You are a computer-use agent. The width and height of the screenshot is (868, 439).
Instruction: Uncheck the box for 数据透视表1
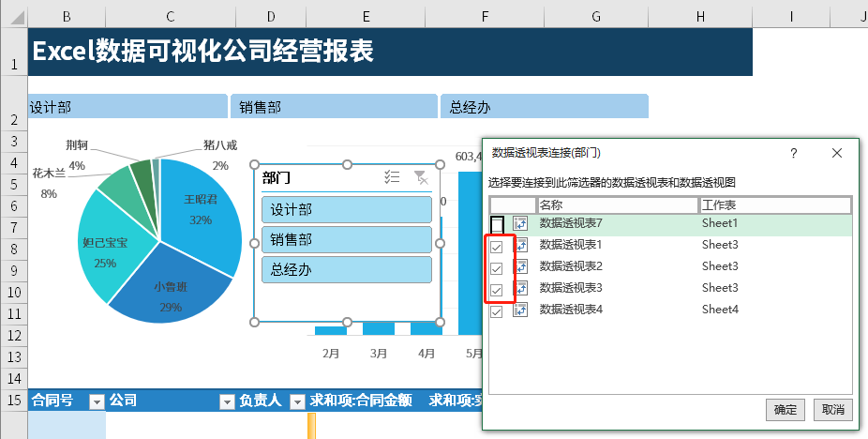[497, 247]
